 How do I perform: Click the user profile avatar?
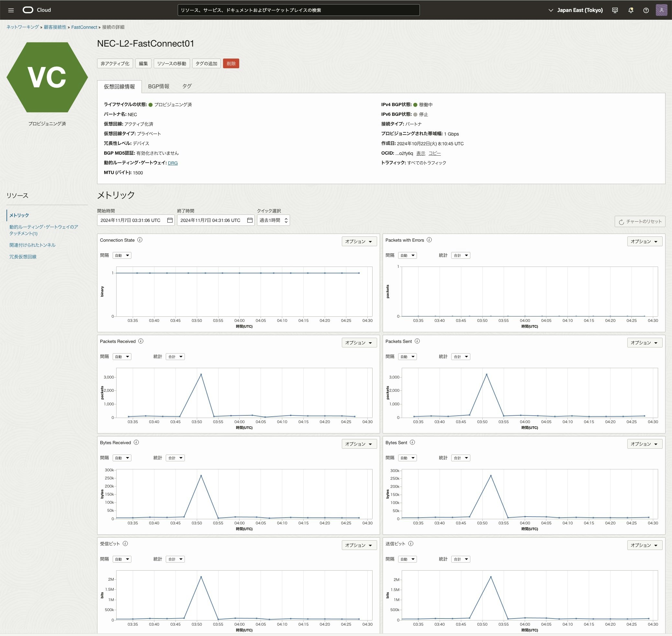coord(661,10)
